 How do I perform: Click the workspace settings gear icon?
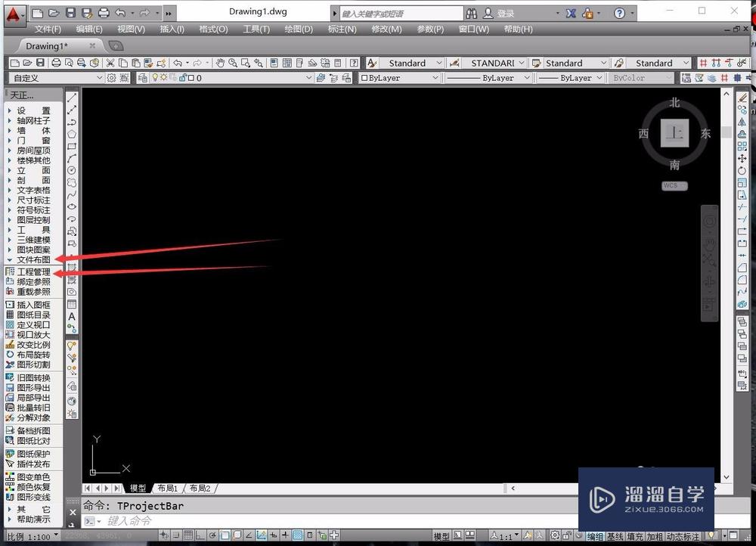pos(111,78)
